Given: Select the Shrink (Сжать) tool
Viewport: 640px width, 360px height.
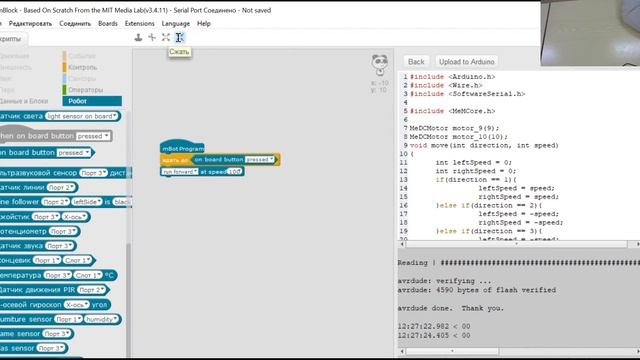Looking at the screenshot, I should (x=179, y=38).
